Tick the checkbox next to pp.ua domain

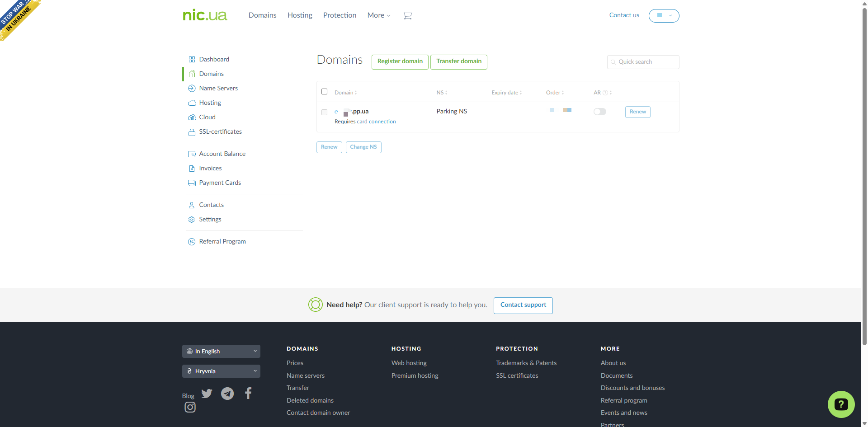[324, 112]
